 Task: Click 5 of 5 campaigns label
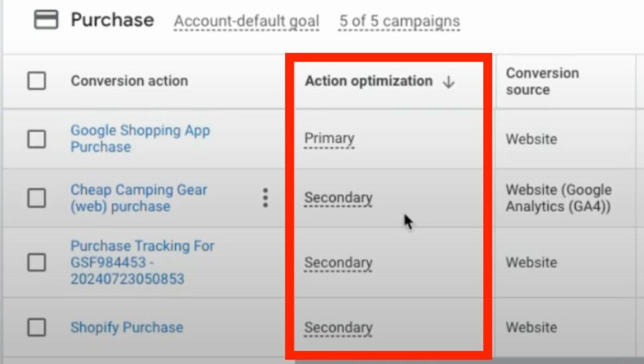click(x=399, y=21)
